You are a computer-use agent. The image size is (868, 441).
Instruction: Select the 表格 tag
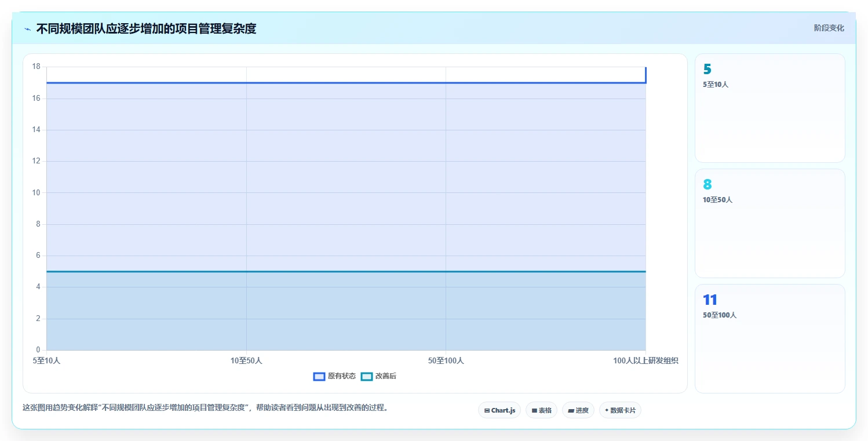541,410
